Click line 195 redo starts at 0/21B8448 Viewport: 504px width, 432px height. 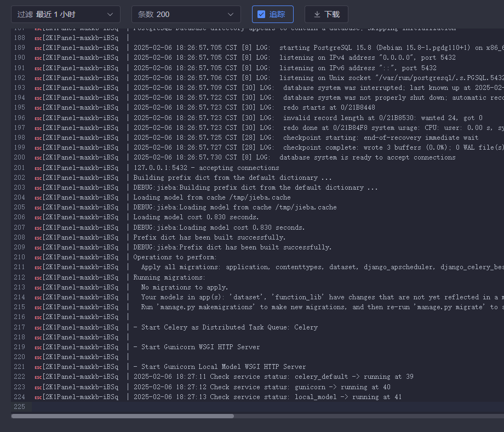tap(254, 107)
